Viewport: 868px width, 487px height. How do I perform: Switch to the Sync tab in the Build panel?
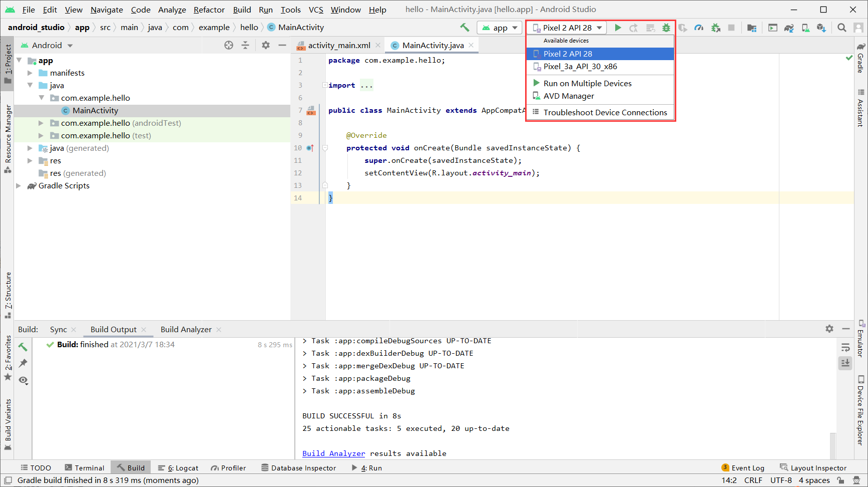[x=58, y=329]
